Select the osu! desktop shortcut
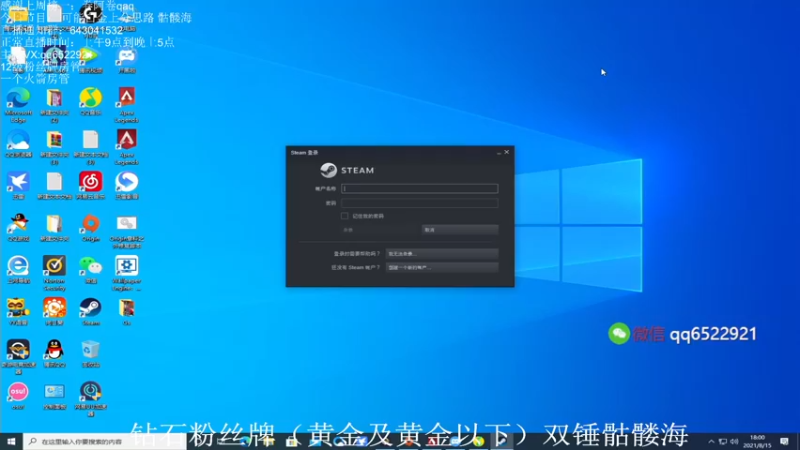The width and height of the screenshot is (800, 450). click(18, 396)
